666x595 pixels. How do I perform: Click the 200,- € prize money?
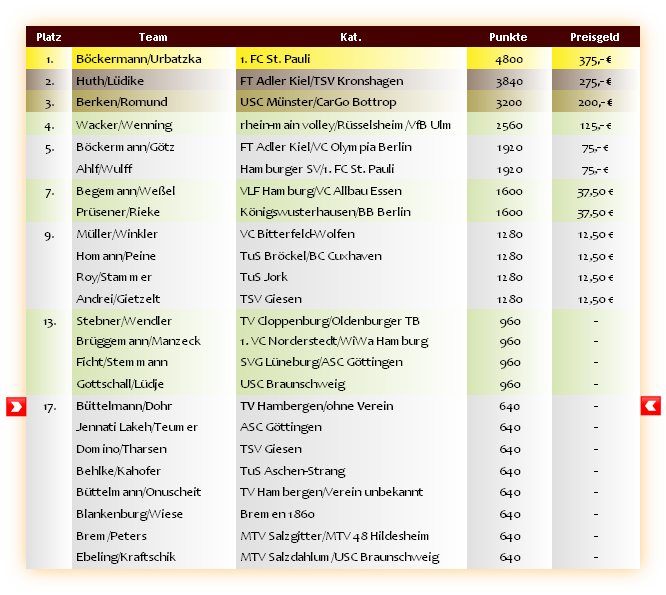(x=595, y=103)
